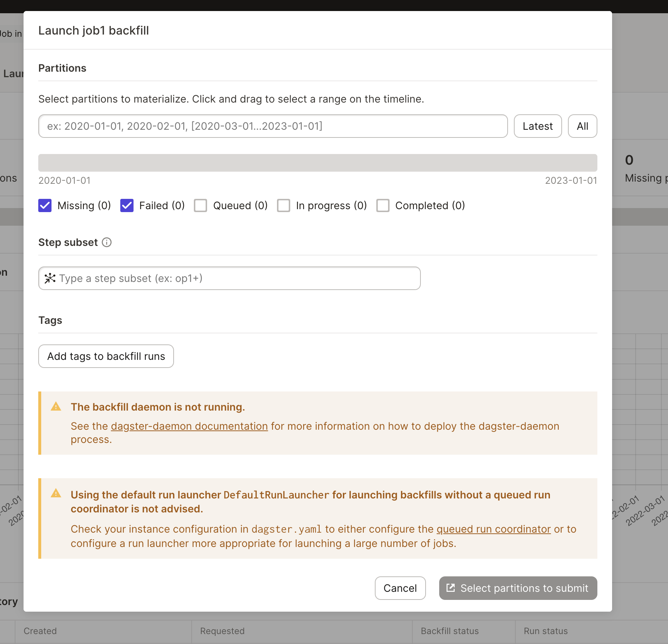668x644 pixels.
Task: Click the Cancel button
Action: (400, 588)
